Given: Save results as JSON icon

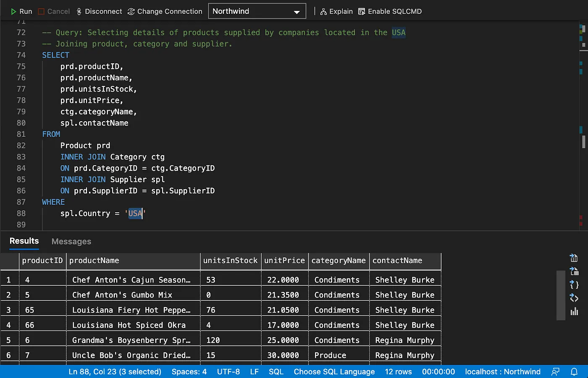Looking at the screenshot, I should pos(574,284).
